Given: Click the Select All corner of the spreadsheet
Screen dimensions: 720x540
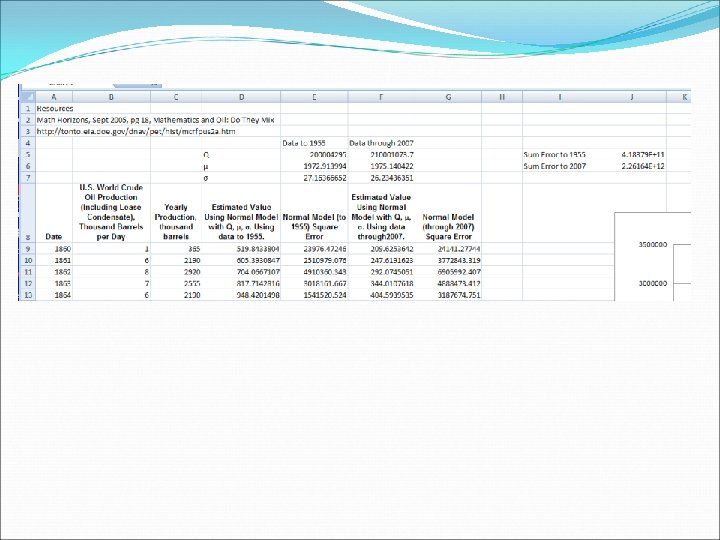Looking at the screenshot, I should tap(28, 97).
